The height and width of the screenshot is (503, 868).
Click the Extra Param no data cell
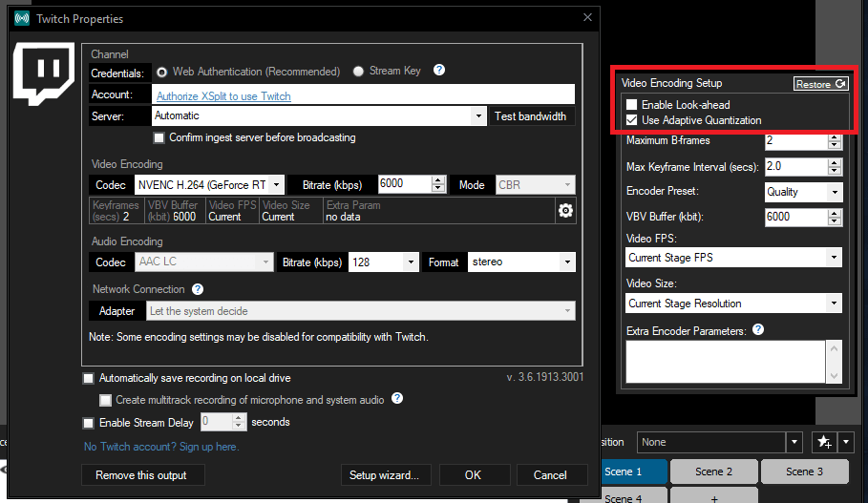coord(439,211)
